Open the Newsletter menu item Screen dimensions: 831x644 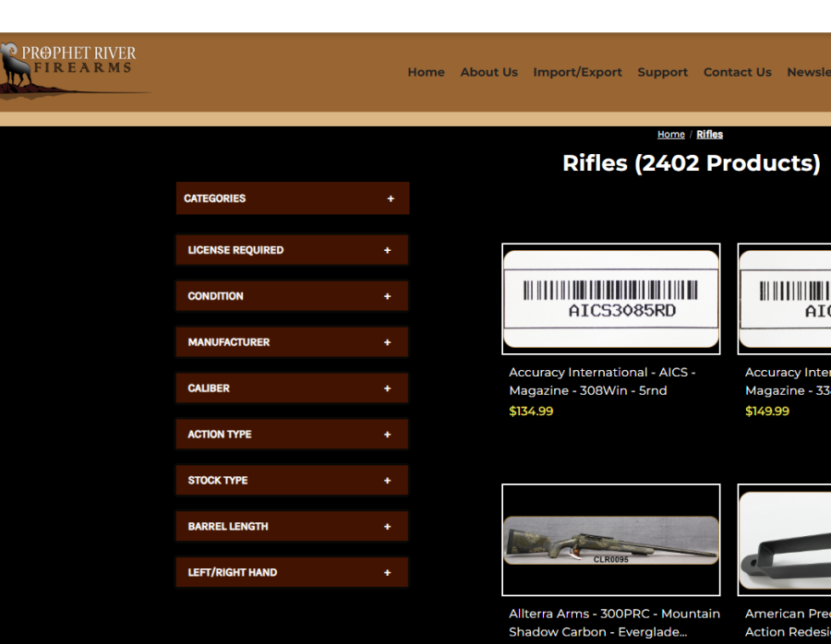point(809,72)
